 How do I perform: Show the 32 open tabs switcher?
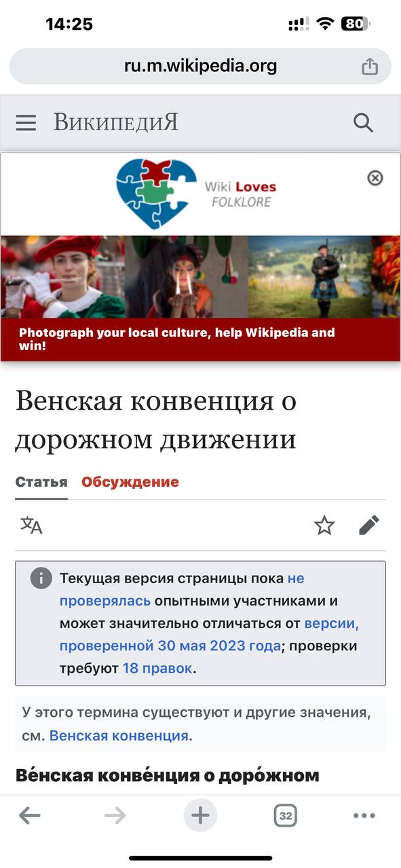[286, 816]
